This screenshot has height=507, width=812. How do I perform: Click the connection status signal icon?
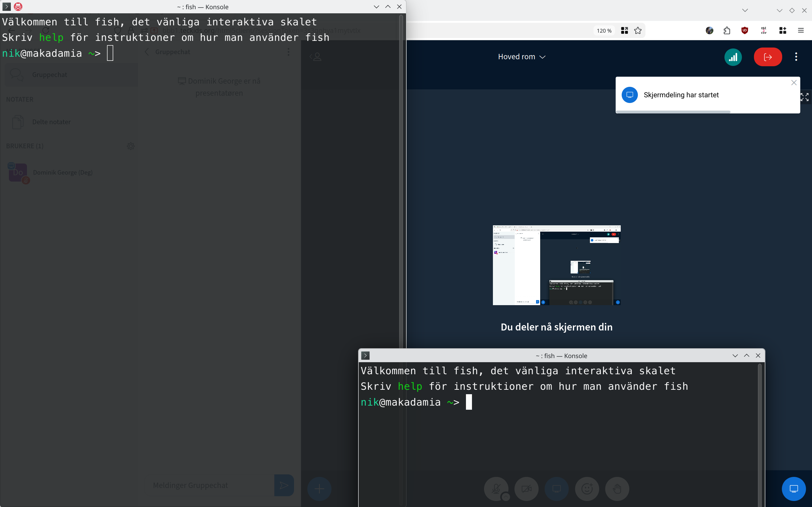coord(733,57)
